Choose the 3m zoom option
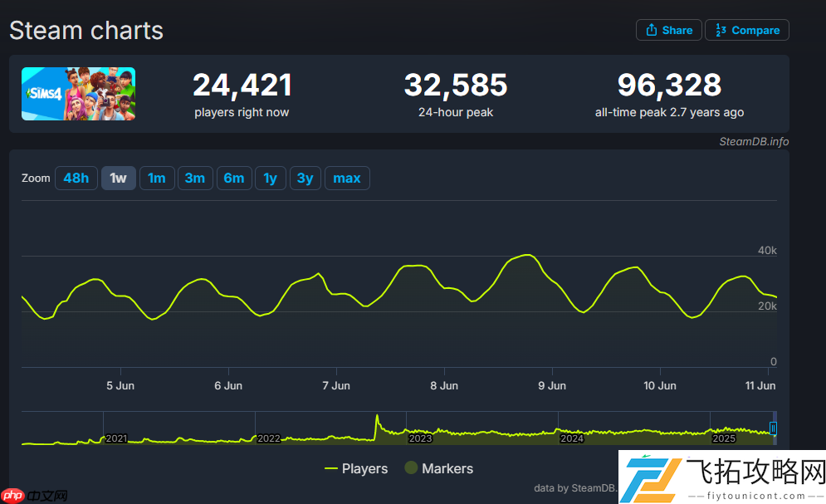826x504 pixels. click(195, 178)
